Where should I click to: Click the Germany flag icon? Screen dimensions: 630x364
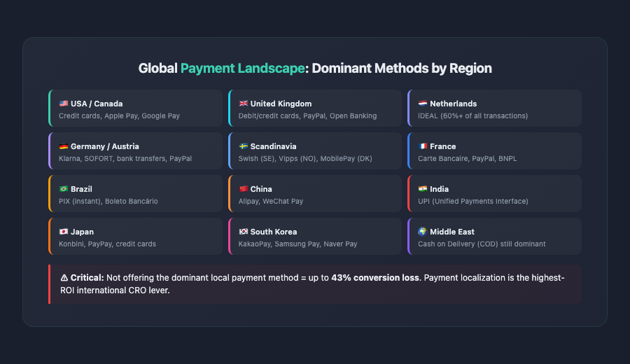click(x=64, y=146)
